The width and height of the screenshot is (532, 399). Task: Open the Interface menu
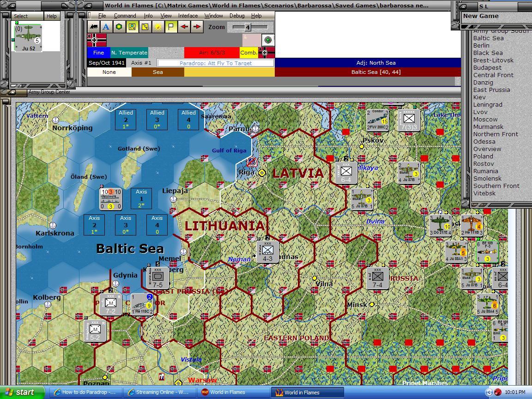[x=188, y=16]
